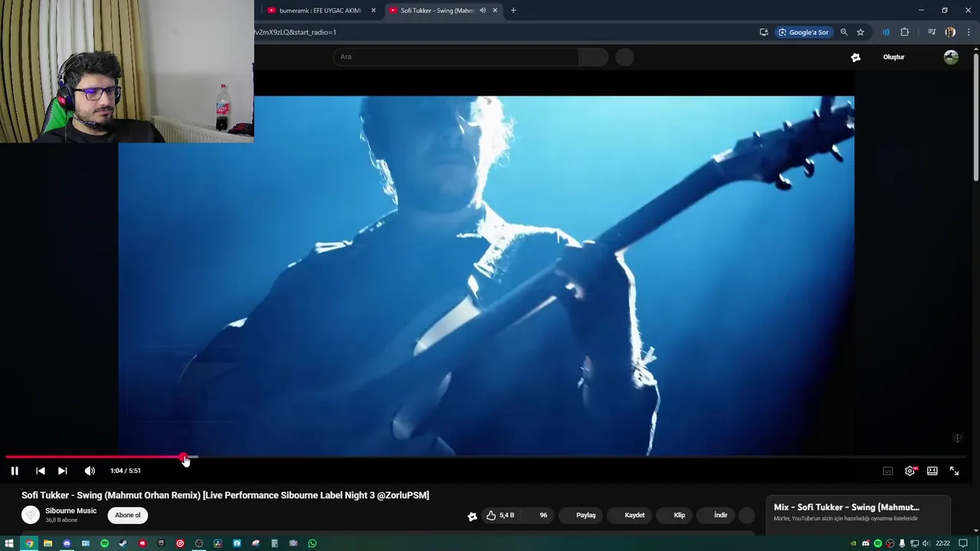Subscribe via Abone ol button
The image size is (980, 551).
coord(128,515)
